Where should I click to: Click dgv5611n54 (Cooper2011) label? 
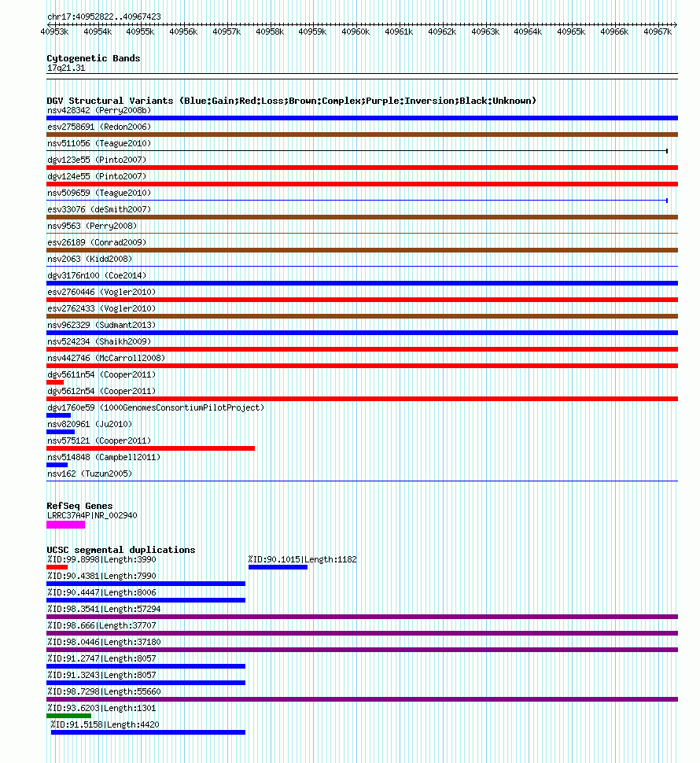(x=101, y=375)
